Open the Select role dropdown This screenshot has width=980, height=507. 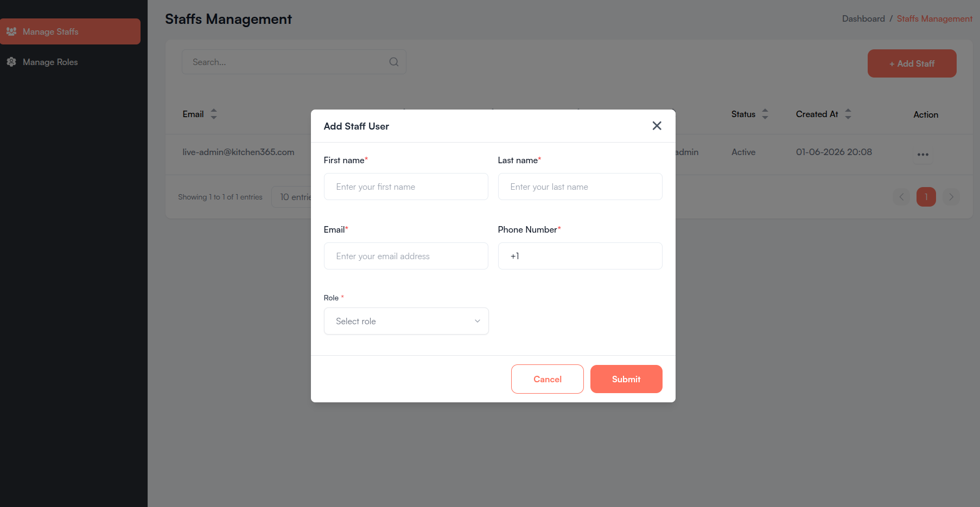[406, 321]
